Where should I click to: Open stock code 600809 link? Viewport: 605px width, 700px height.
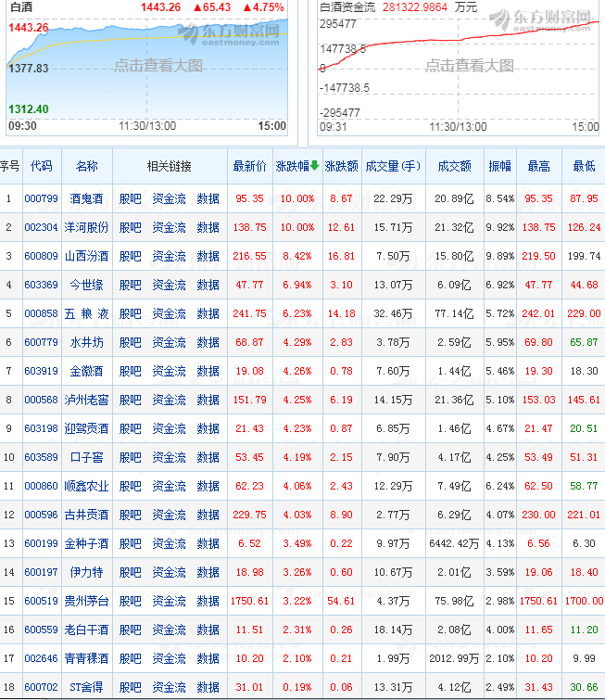coord(41,256)
